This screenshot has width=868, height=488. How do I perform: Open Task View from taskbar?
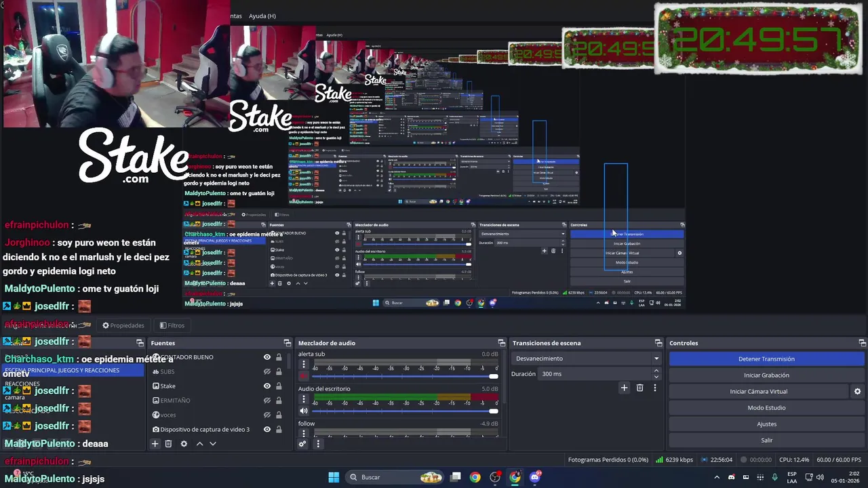click(456, 477)
